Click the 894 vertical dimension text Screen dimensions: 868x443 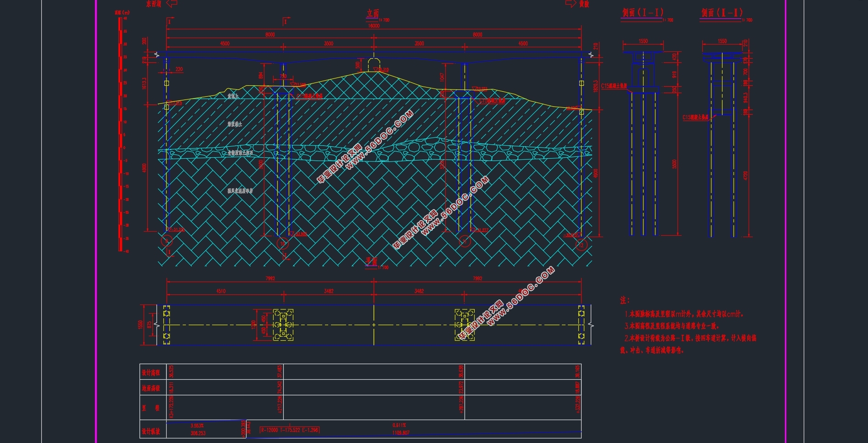point(261,75)
